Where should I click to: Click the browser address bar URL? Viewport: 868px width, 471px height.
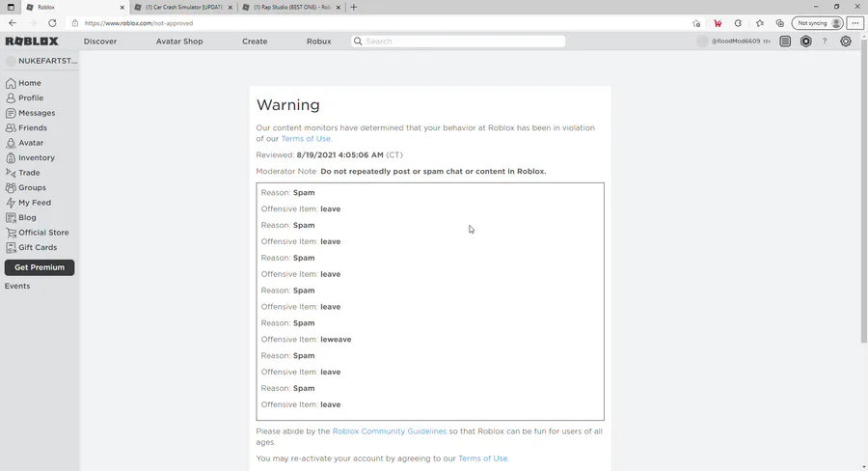138,23
